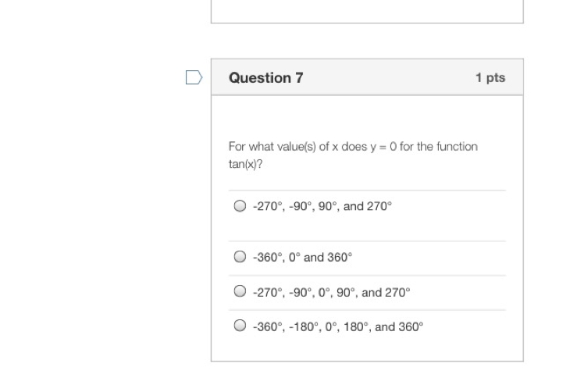584x392 pixels.
Task: Mark the radio button for -360°, -180°, 0°, 180°, and 360°
Action: click(x=240, y=326)
